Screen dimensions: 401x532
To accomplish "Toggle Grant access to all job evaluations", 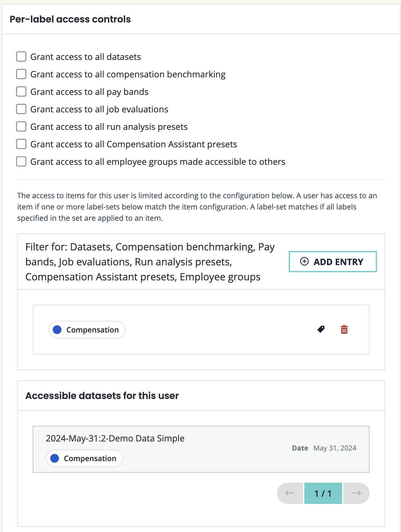I will click(21, 109).
